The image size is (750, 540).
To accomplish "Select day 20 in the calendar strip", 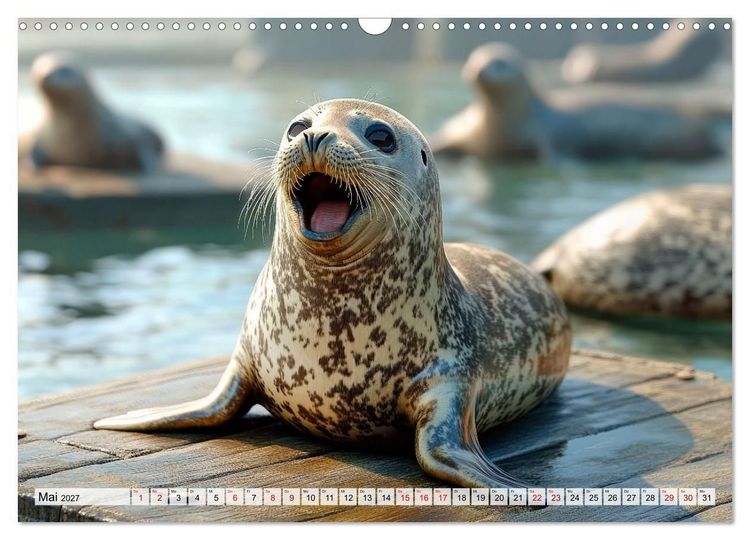I will [x=499, y=497].
